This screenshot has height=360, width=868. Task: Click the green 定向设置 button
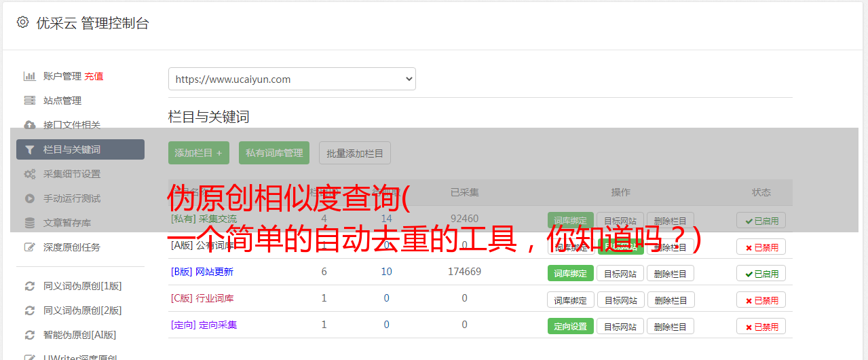[571, 327]
